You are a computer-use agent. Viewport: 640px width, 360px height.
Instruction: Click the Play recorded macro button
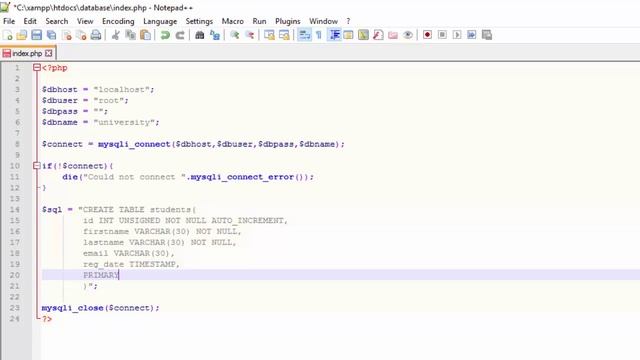click(x=457, y=35)
